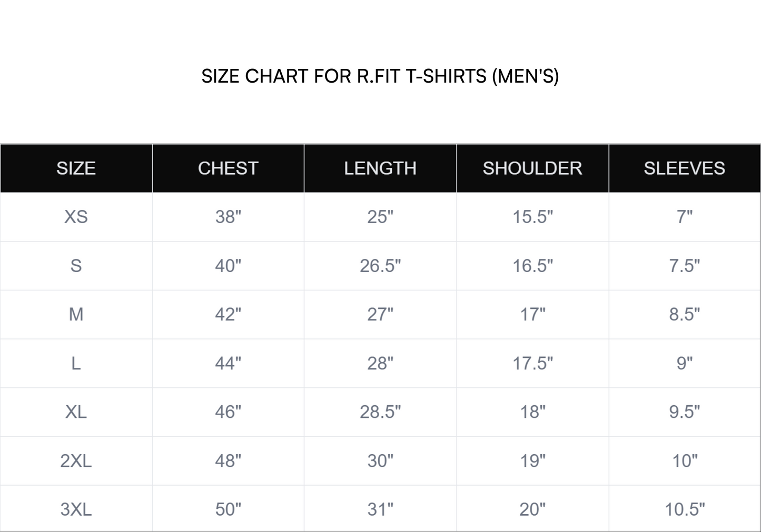Click the 46" chest cell for XL
This screenshot has height=532, width=761.
tap(228, 412)
